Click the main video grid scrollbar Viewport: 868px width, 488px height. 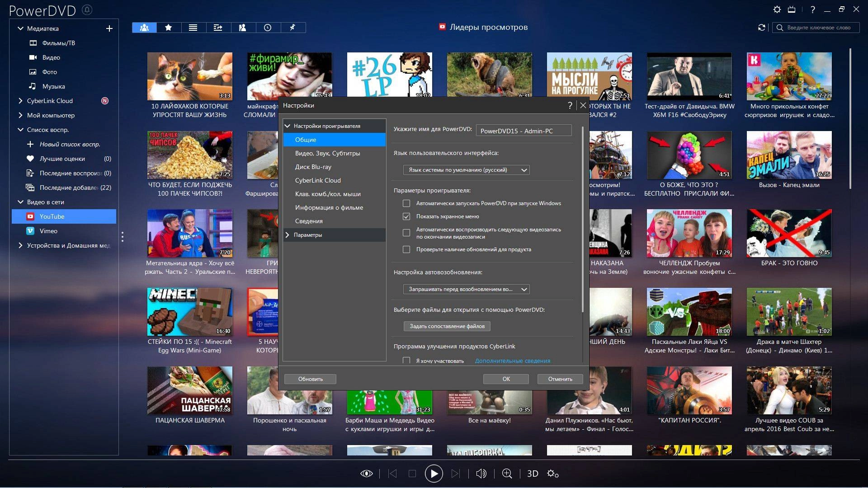pyautogui.click(x=850, y=118)
